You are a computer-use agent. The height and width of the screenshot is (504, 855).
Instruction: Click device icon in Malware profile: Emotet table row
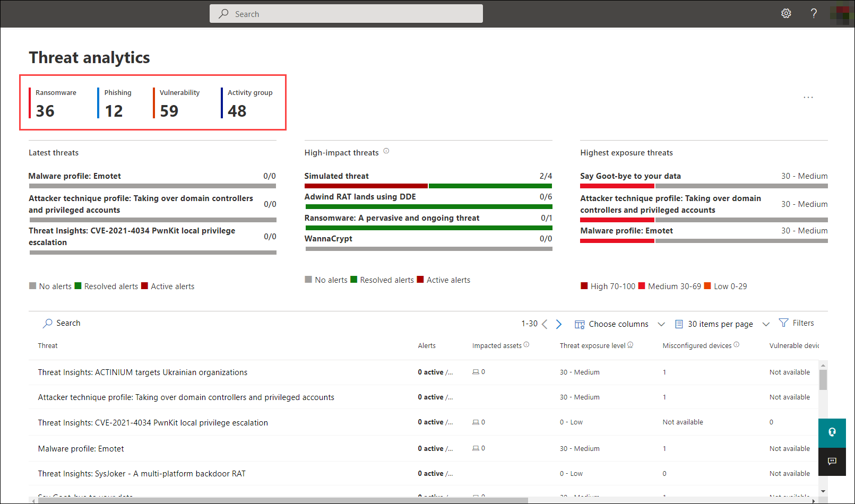[x=476, y=448]
